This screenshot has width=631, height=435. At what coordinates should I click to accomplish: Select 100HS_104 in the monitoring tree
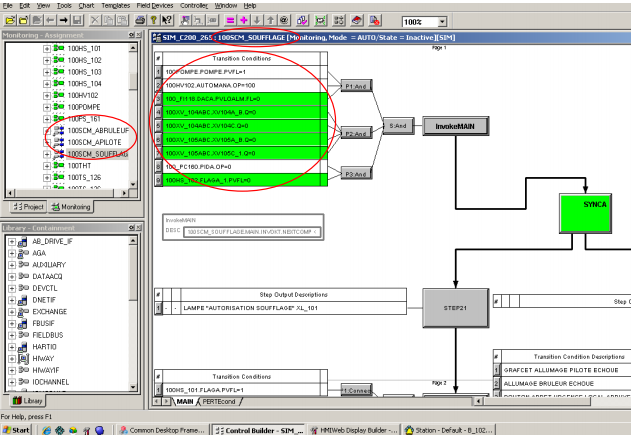85,84
